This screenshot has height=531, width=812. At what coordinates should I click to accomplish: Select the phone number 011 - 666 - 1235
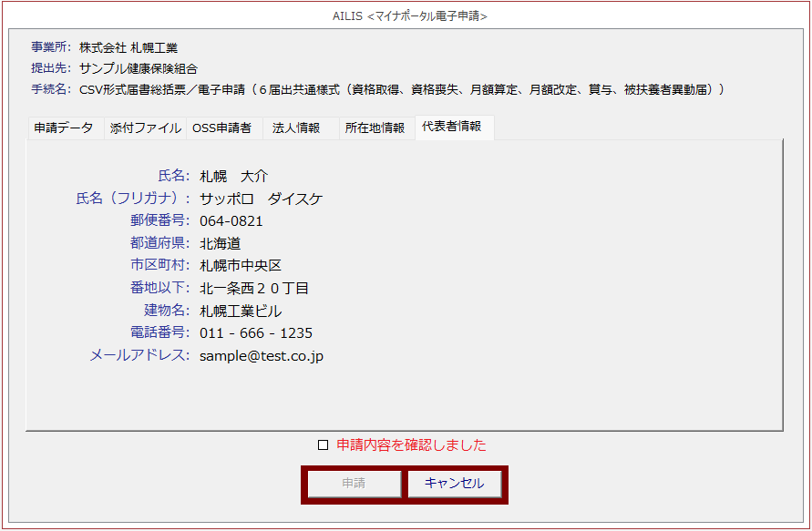(x=256, y=333)
